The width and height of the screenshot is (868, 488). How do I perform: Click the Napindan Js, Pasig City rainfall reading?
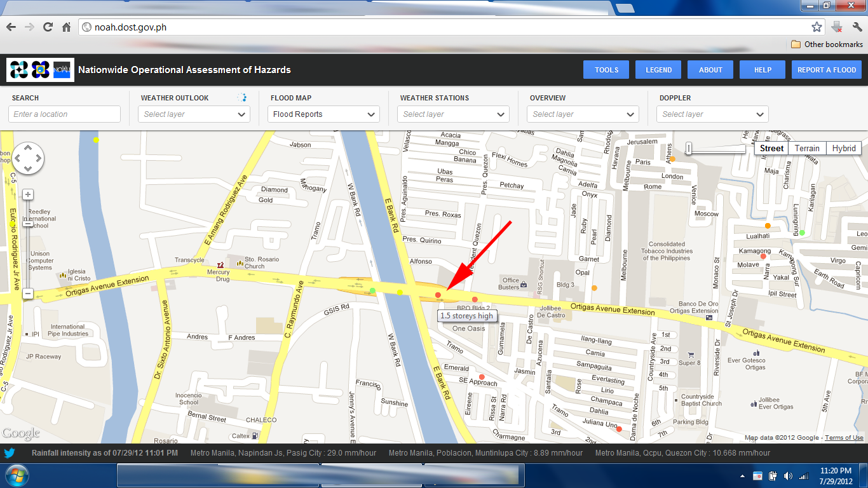click(x=283, y=453)
